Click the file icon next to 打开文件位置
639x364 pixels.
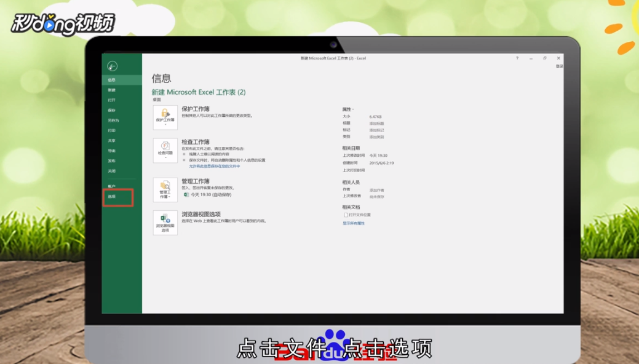click(x=346, y=215)
